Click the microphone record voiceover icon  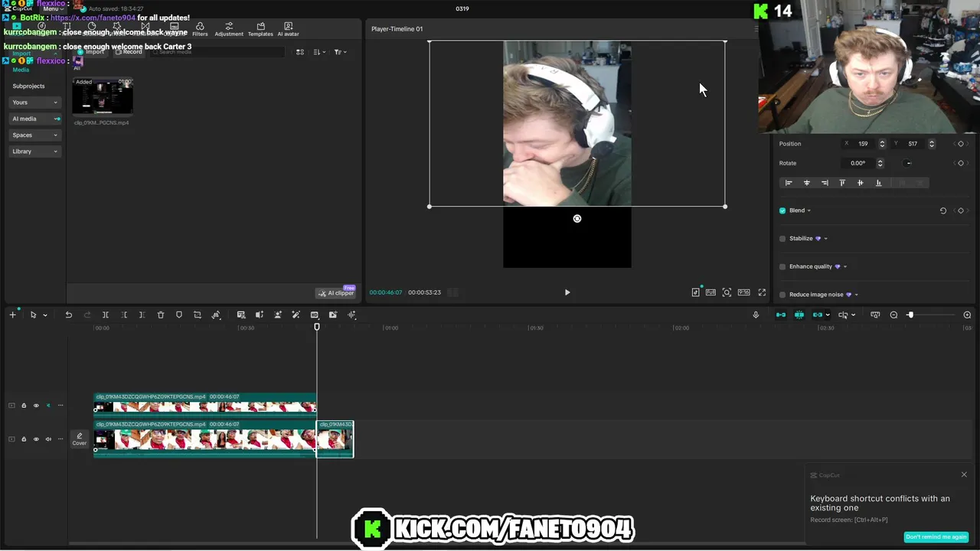(x=756, y=315)
